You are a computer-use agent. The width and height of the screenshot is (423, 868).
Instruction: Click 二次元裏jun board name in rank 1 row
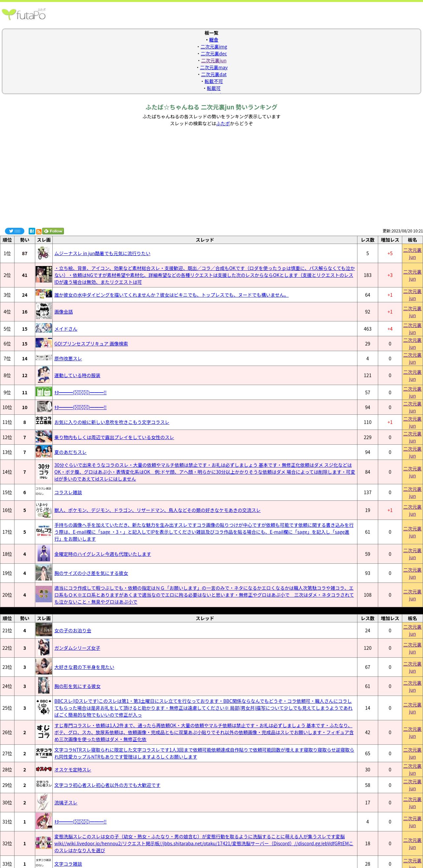coord(412,254)
